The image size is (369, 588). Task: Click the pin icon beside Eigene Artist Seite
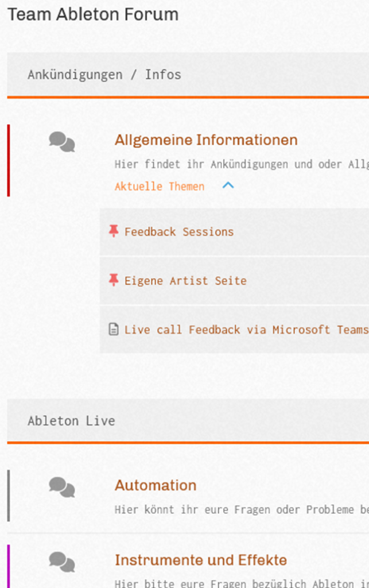click(x=114, y=280)
